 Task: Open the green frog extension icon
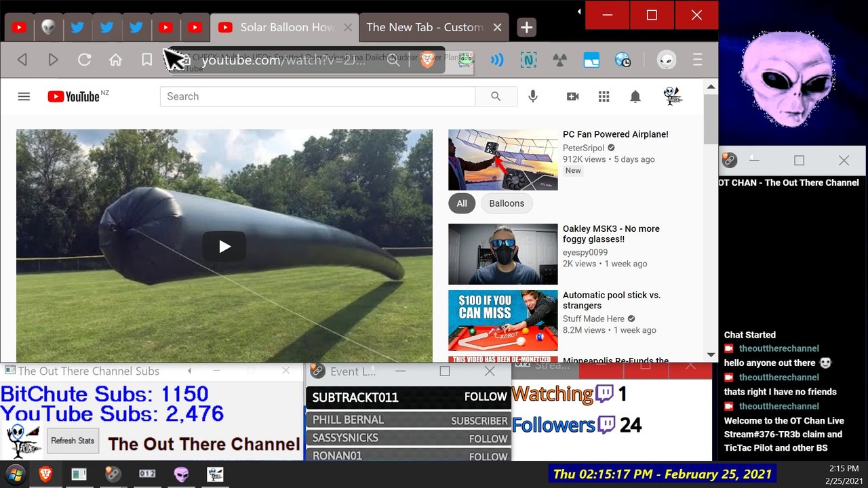[465, 60]
